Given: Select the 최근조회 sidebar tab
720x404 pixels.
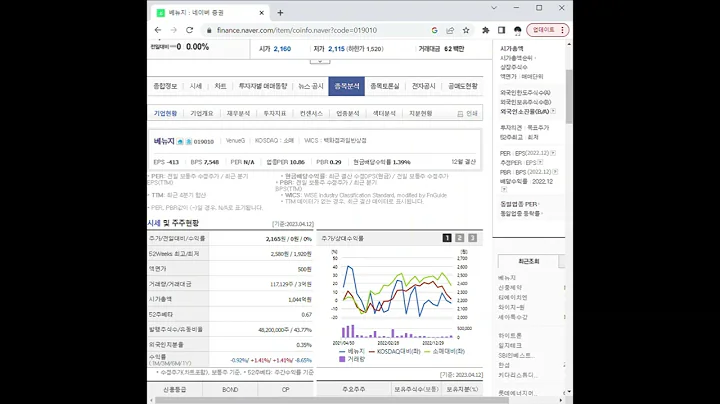Looking at the screenshot, I should pos(529,261).
